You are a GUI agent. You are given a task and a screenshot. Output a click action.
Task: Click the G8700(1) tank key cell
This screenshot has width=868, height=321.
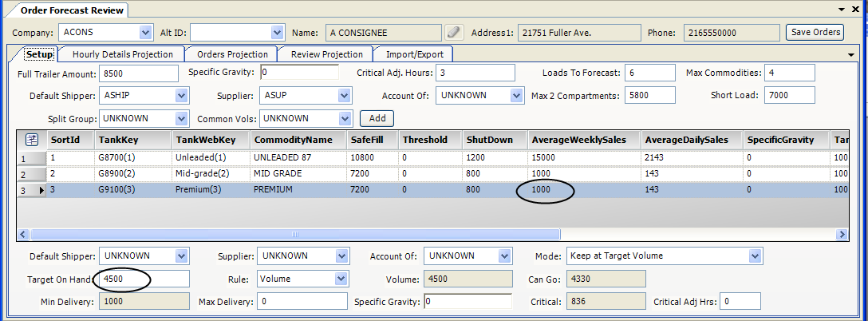tap(133, 157)
